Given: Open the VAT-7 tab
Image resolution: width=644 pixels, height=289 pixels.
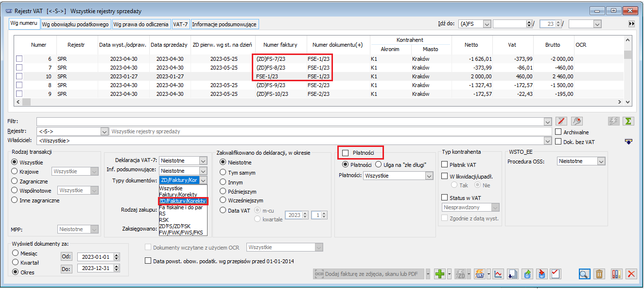Looking at the screenshot, I should tap(181, 24).
